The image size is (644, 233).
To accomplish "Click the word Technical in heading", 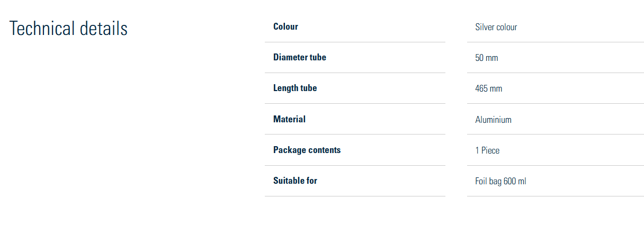I will [42, 29].
